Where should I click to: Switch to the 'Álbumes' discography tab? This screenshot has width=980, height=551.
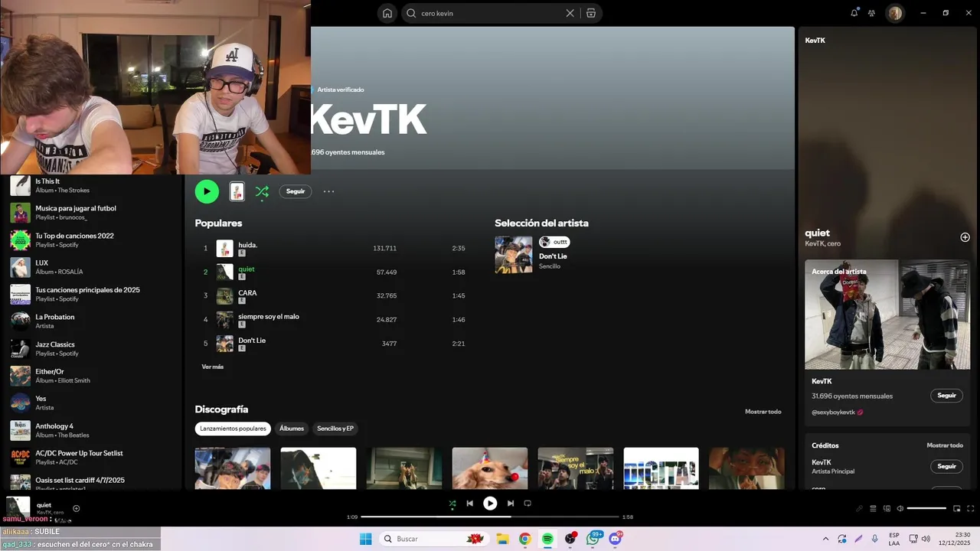click(x=292, y=429)
